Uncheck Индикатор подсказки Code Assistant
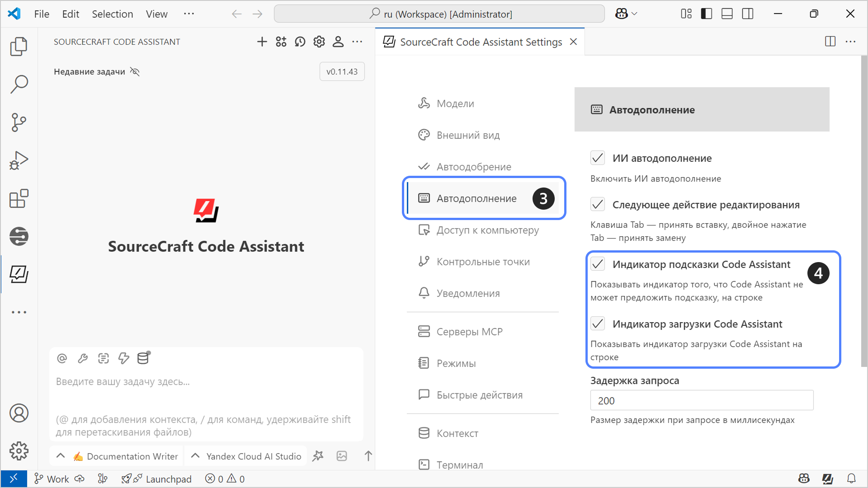The height and width of the screenshot is (488, 868). (x=597, y=263)
